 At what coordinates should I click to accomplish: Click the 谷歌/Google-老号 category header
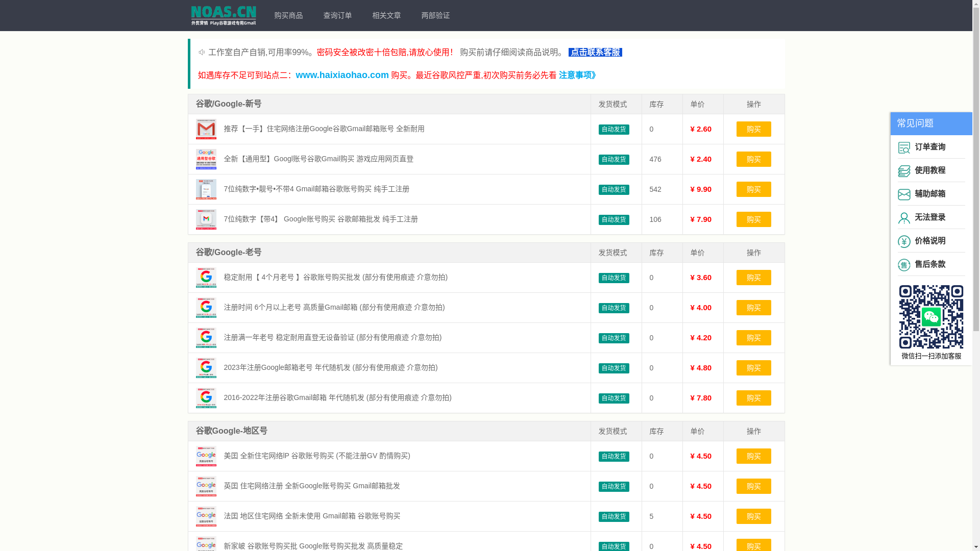[x=229, y=252]
